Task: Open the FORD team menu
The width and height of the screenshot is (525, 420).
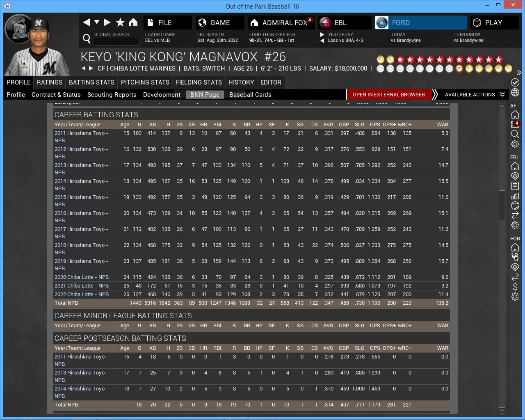Action: [421, 23]
